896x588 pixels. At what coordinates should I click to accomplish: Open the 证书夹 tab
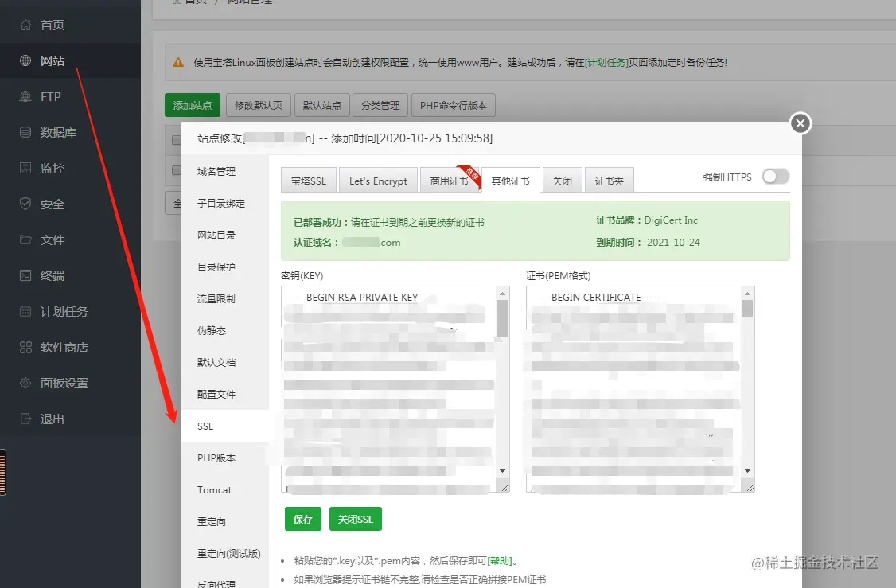coord(610,181)
